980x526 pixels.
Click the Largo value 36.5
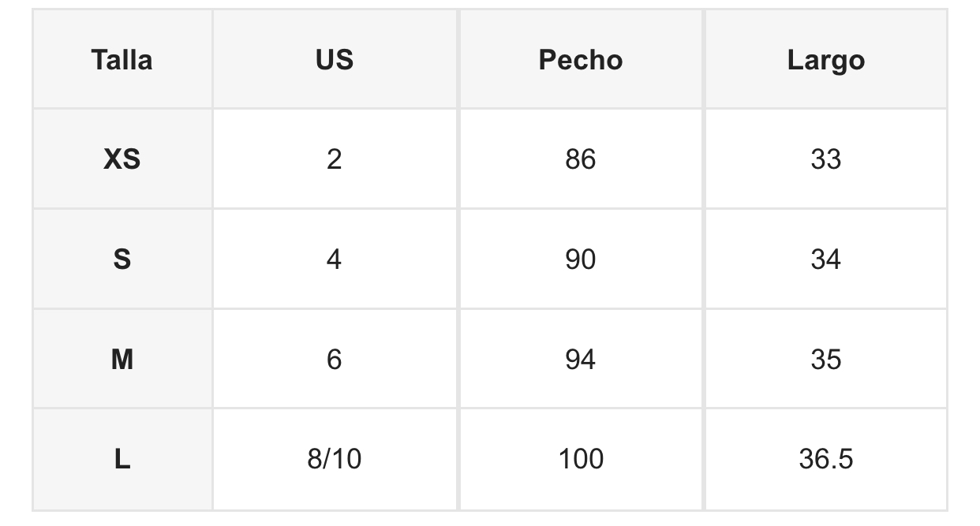825,459
